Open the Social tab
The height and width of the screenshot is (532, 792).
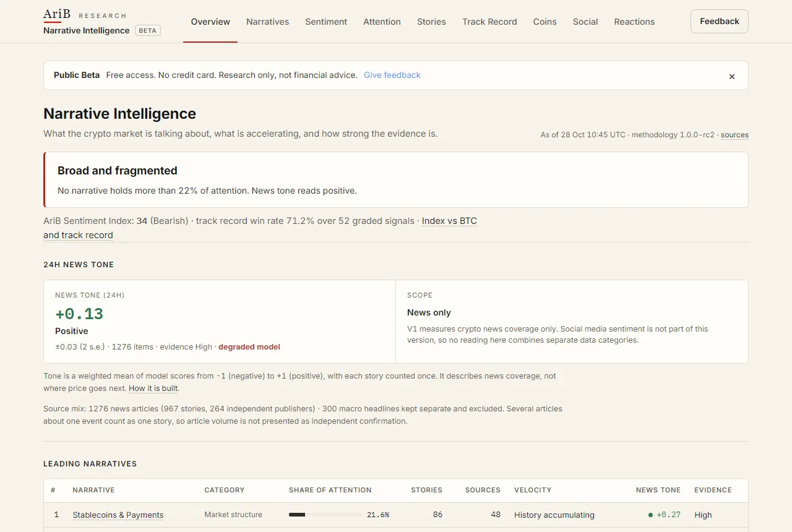[x=585, y=22]
